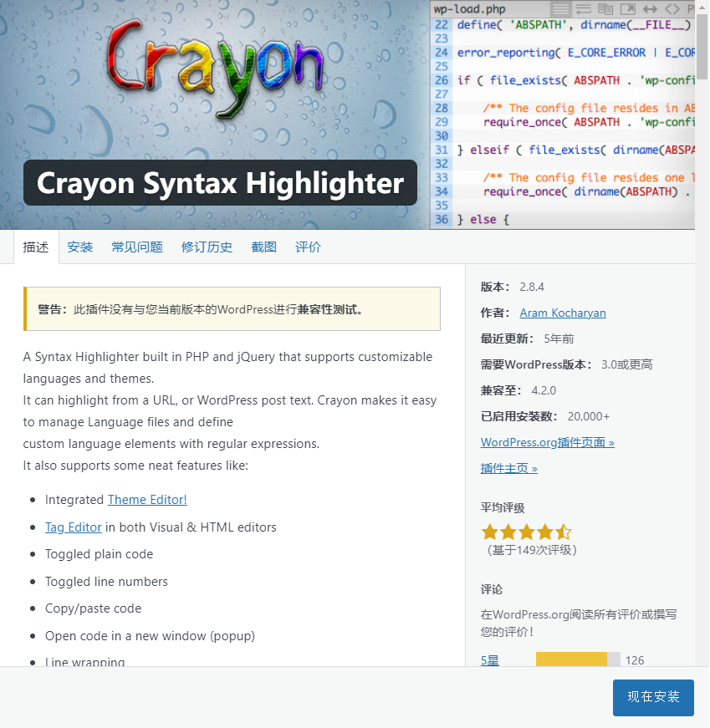Click the 现在安装 button
This screenshot has width=710, height=728.
pyautogui.click(x=653, y=697)
